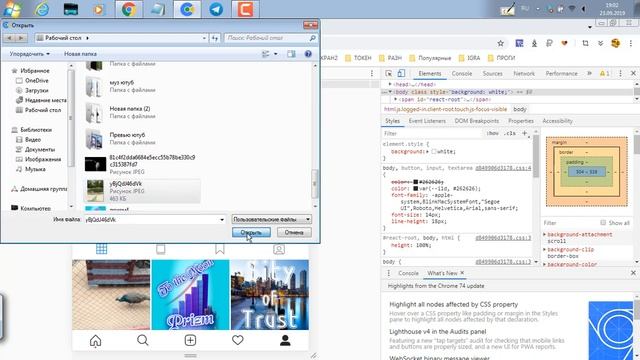This screenshot has height=360, width=640.
Task: Select yBjQdJ46dVk JPEG file
Action: click(142, 191)
